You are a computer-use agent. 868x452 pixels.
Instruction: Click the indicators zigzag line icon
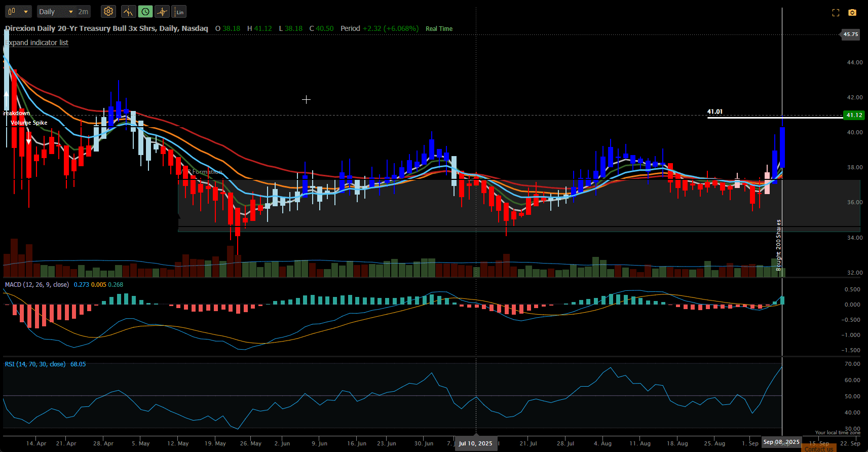coord(128,12)
